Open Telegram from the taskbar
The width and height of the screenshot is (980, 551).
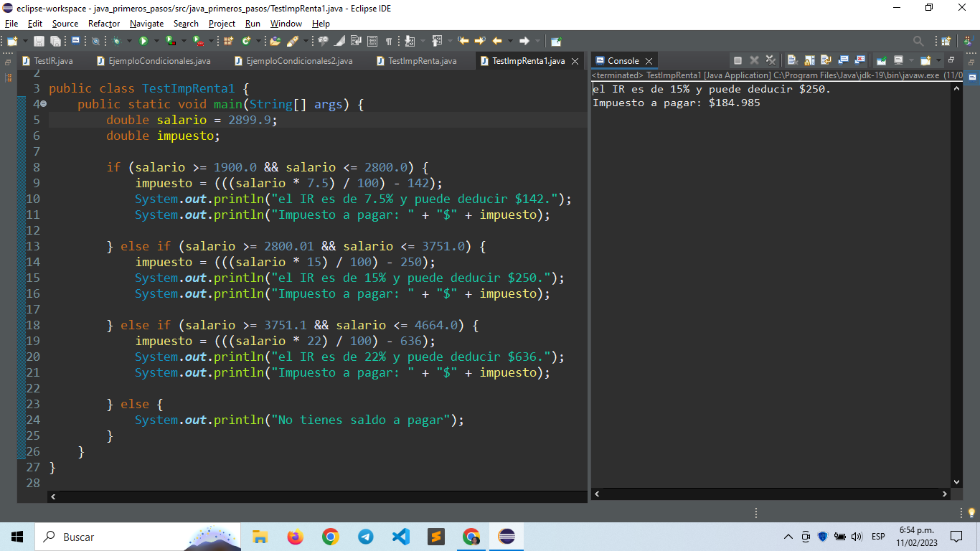[365, 537]
